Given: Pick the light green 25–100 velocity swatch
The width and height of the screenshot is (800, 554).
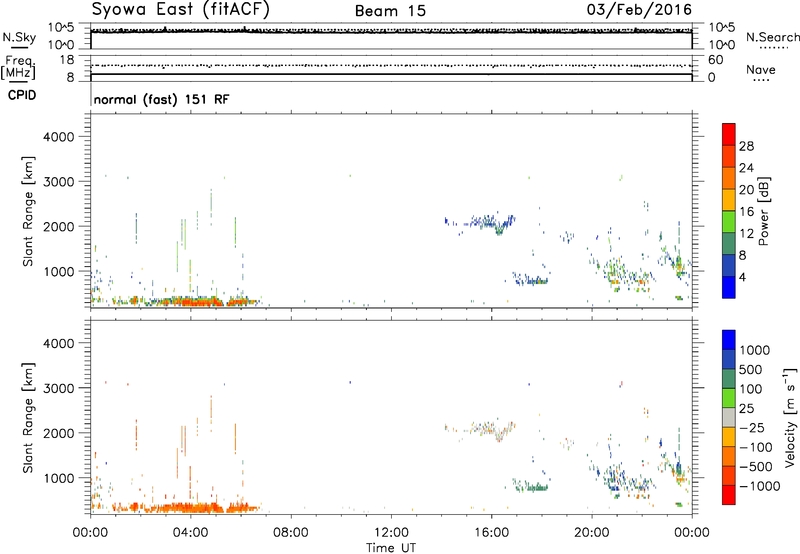Looking at the screenshot, I should pyautogui.click(x=729, y=398).
